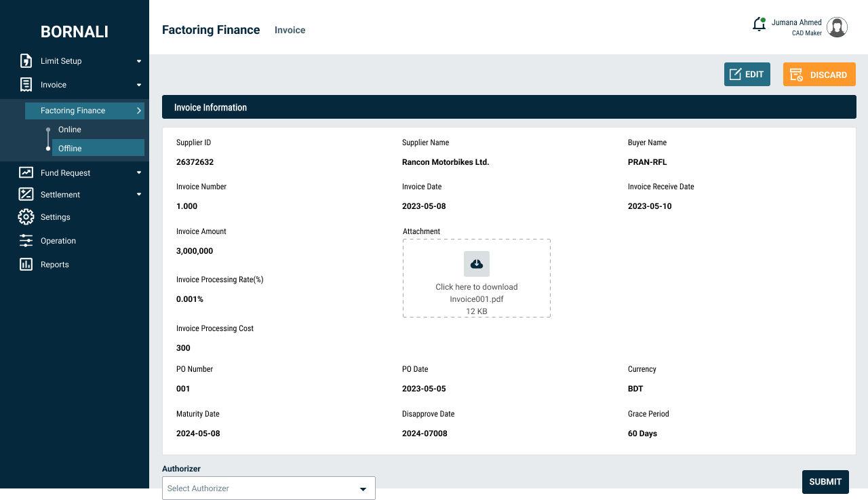Click the Invoice receipt icon in sidebar

[x=26, y=85]
